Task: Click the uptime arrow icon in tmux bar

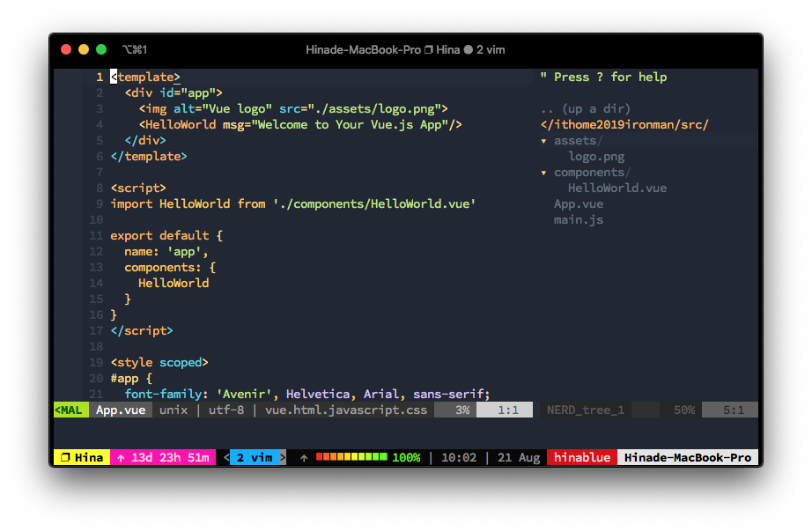Action: point(121,458)
